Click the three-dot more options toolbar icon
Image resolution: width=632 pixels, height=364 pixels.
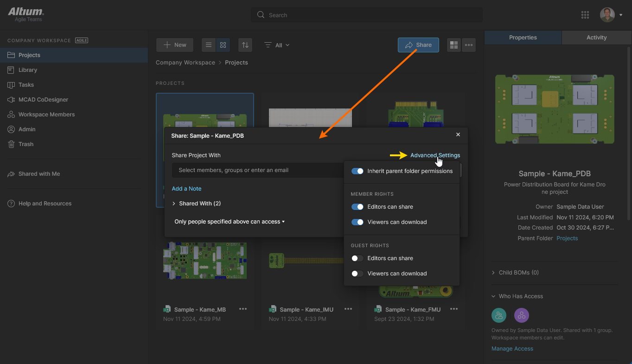click(469, 45)
